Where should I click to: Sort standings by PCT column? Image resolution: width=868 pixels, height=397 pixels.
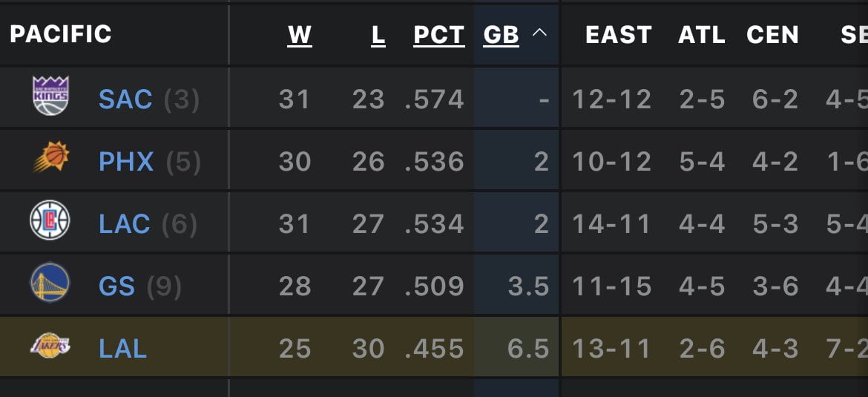click(439, 35)
